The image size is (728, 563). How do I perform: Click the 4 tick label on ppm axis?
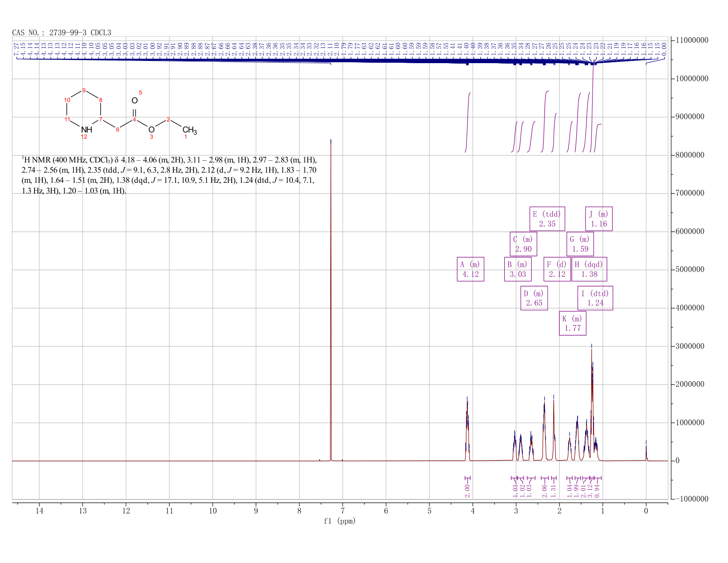pos(473,511)
